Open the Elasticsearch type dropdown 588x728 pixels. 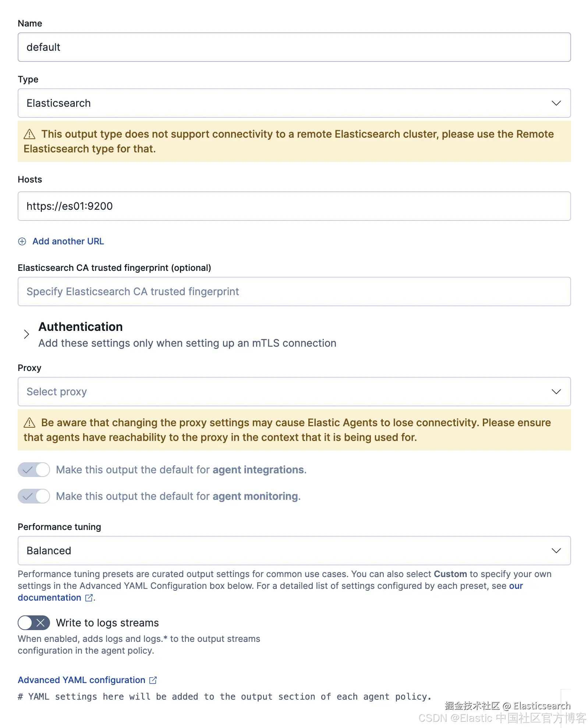click(294, 103)
